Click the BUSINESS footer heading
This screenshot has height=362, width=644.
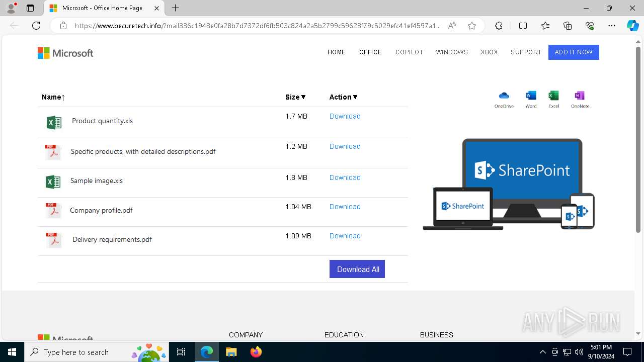(x=437, y=335)
